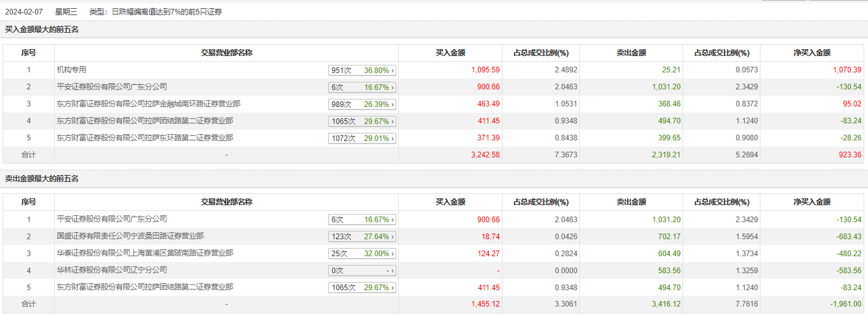Image resolution: width=868 pixels, height=316 pixels.
Task: Open the 123次 27.64% stats dropdown
Action: point(362,237)
